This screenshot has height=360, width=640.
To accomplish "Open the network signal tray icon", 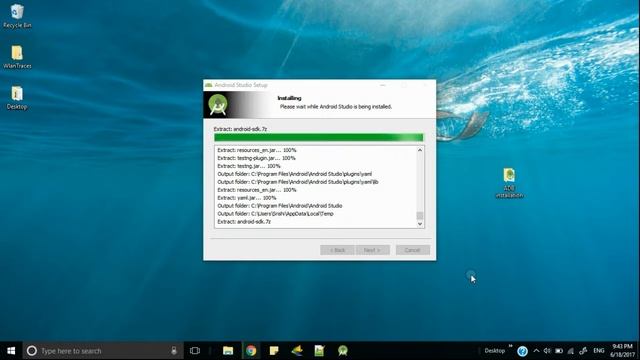I will click(x=571, y=351).
